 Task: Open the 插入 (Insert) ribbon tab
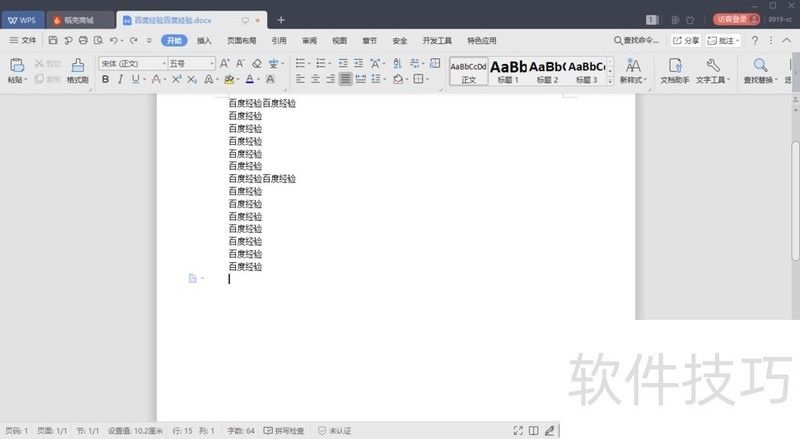204,40
